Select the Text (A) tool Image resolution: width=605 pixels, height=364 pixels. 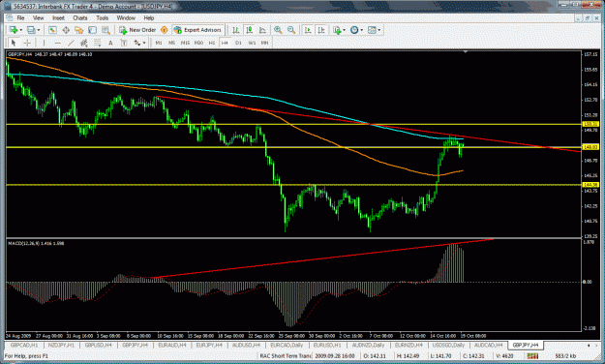[x=110, y=43]
